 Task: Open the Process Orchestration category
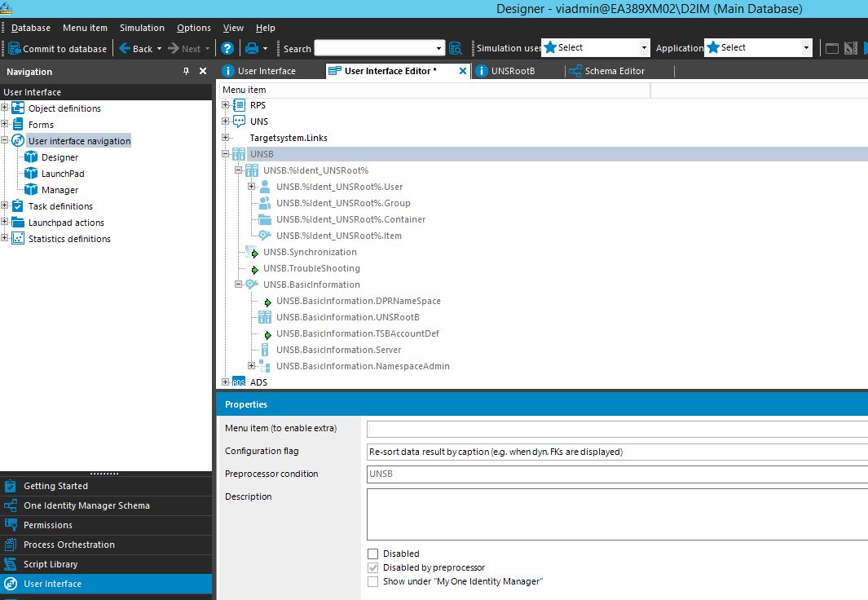click(106, 545)
